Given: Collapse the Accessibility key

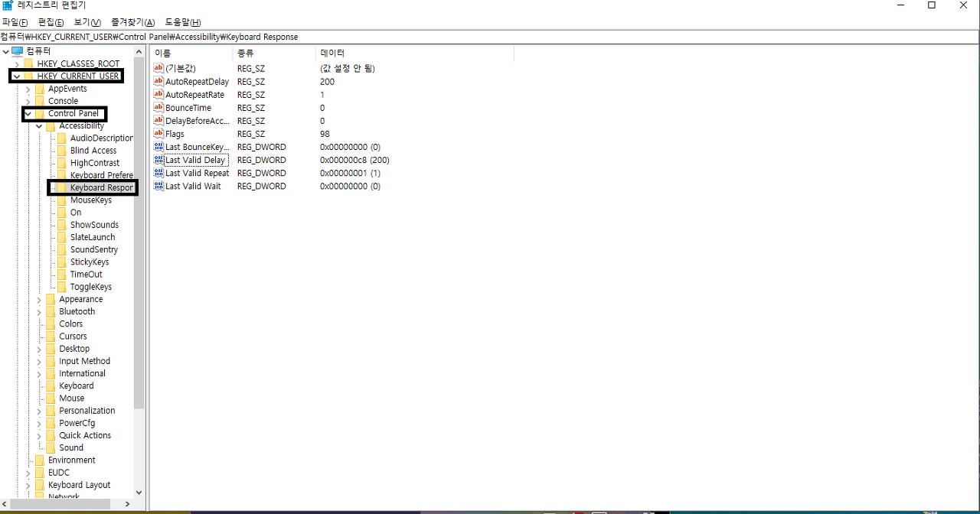Looking at the screenshot, I should (x=40, y=125).
